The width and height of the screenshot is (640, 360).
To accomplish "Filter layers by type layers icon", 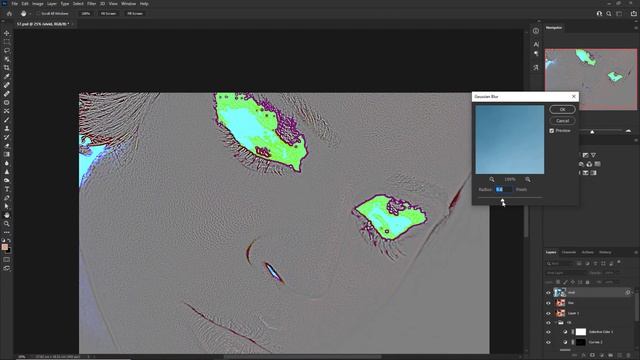I will [x=596, y=263].
